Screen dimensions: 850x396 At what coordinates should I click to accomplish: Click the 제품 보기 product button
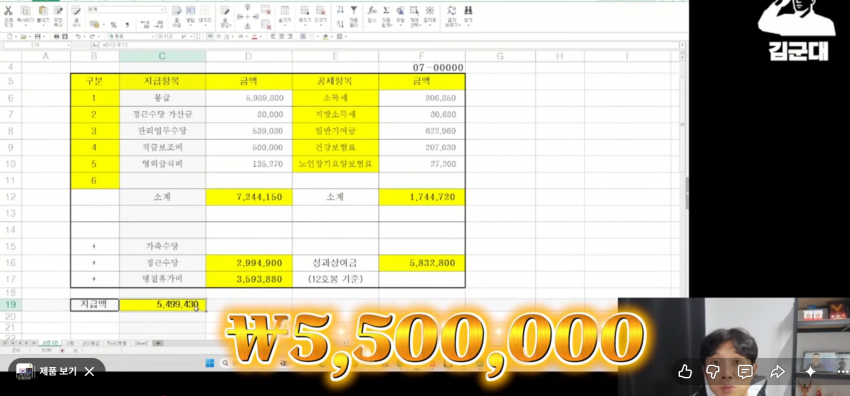pos(46,371)
